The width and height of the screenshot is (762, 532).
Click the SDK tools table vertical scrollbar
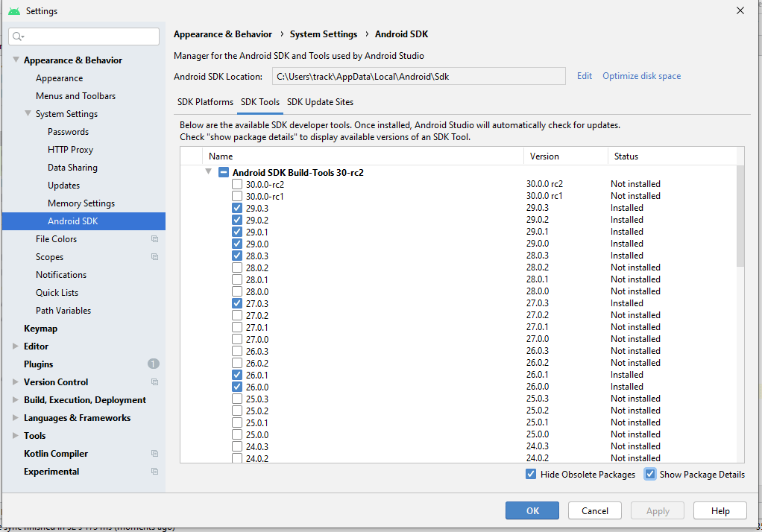[740, 217]
